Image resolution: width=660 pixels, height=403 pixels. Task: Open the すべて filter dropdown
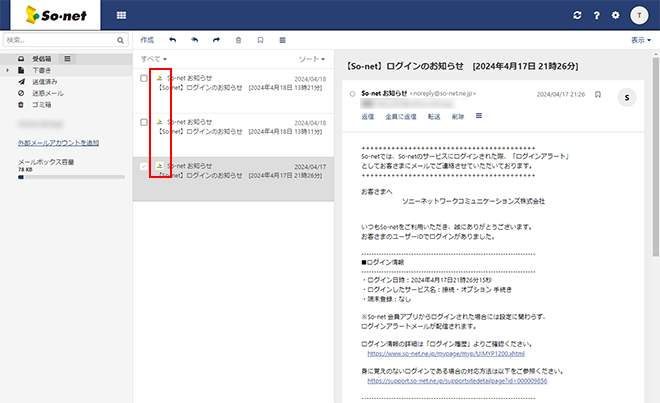(x=153, y=60)
